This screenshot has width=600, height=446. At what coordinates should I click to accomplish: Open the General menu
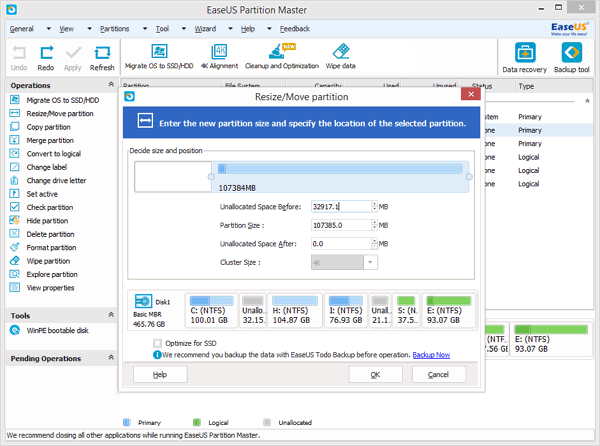[21, 29]
